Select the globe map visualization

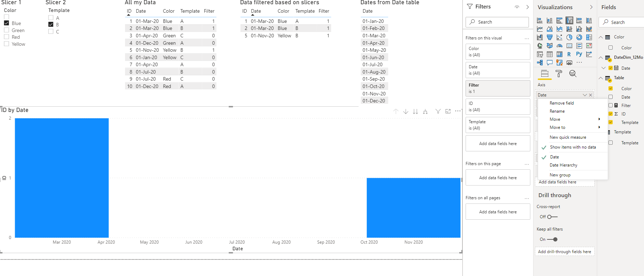[540, 46]
